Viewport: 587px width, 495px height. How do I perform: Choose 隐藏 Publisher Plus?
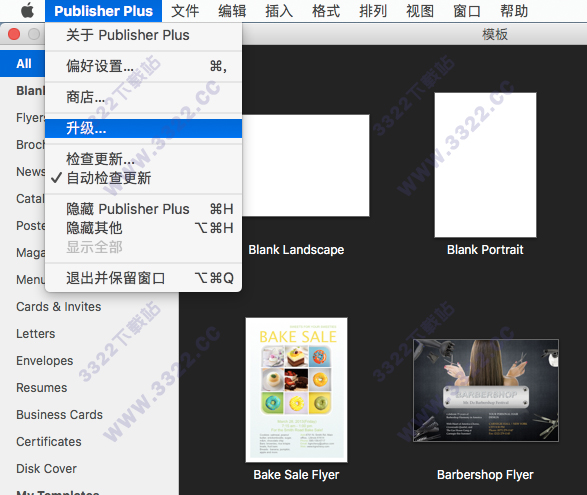coord(143,209)
